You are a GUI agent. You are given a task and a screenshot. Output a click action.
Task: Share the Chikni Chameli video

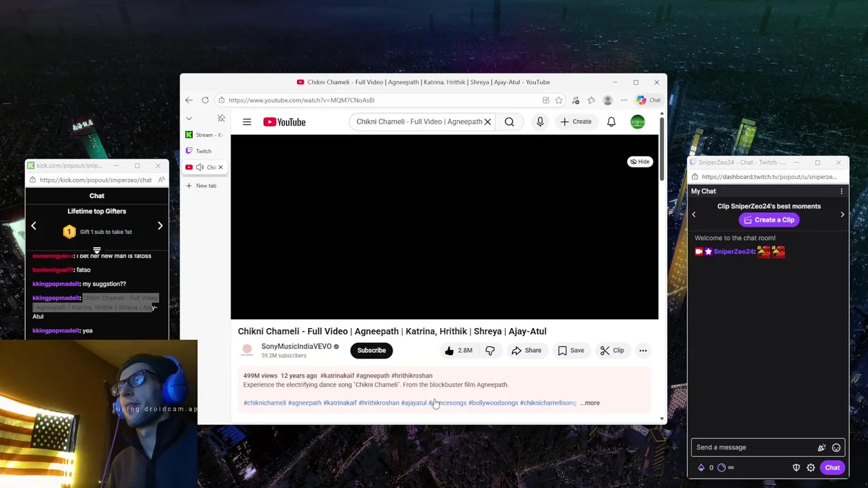click(526, 350)
